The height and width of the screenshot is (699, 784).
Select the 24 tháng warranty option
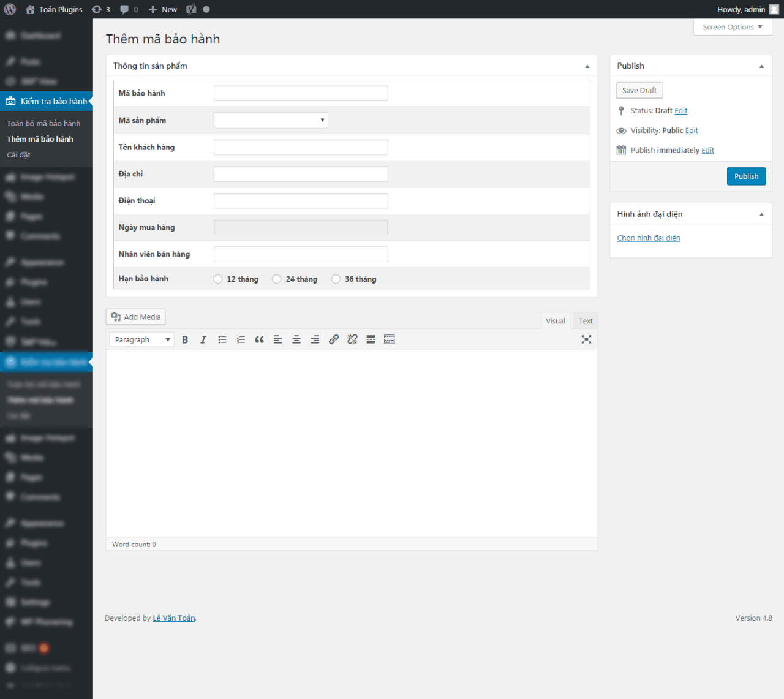(x=277, y=279)
